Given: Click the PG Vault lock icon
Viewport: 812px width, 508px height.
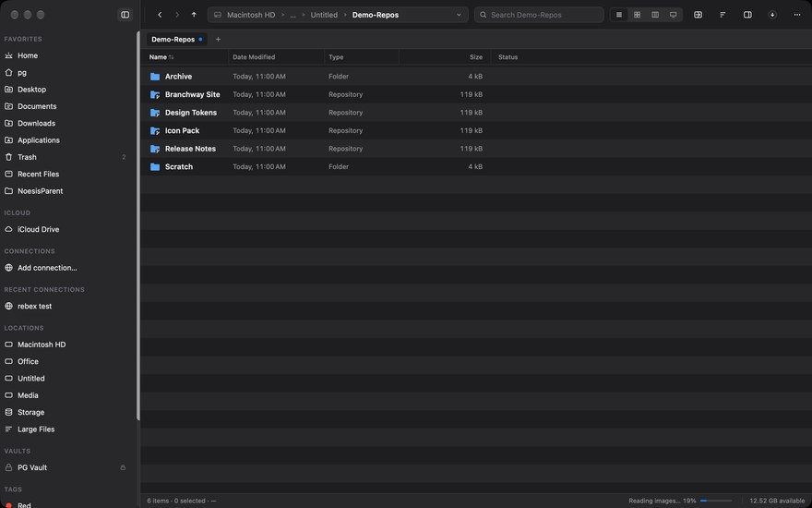Looking at the screenshot, I should [x=123, y=467].
